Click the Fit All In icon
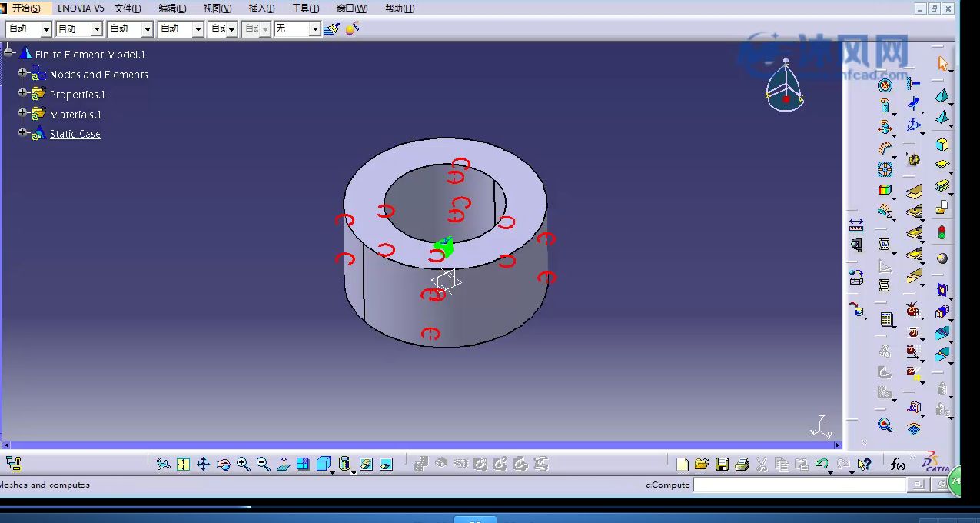 tap(183, 464)
